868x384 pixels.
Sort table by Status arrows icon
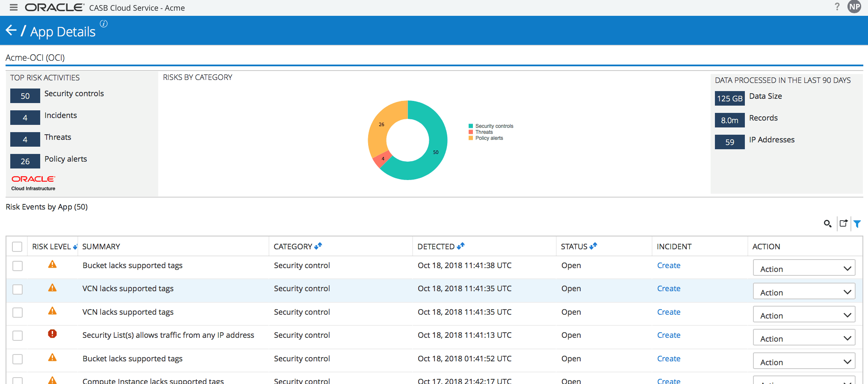tap(593, 246)
